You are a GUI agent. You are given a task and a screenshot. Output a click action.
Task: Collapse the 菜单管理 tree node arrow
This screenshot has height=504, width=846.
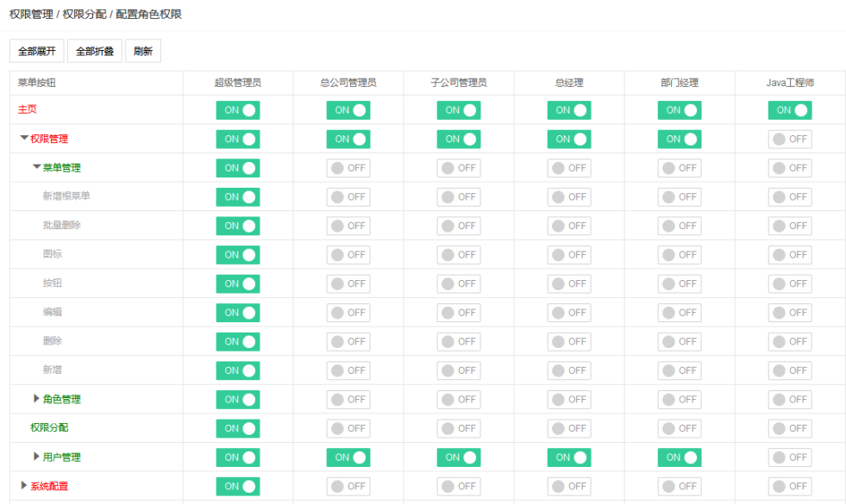pyautogui.click(x=36, y=168)
